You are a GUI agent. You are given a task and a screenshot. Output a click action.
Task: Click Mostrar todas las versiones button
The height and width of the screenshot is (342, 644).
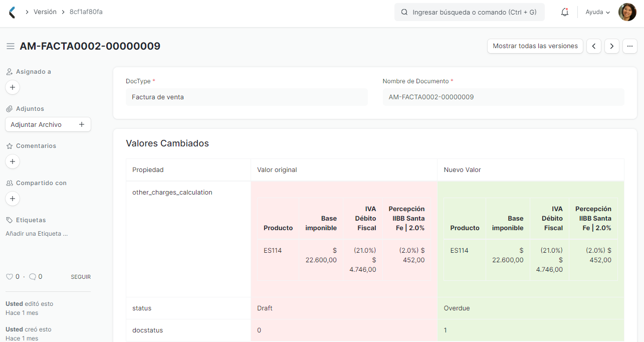coord(535,46)
